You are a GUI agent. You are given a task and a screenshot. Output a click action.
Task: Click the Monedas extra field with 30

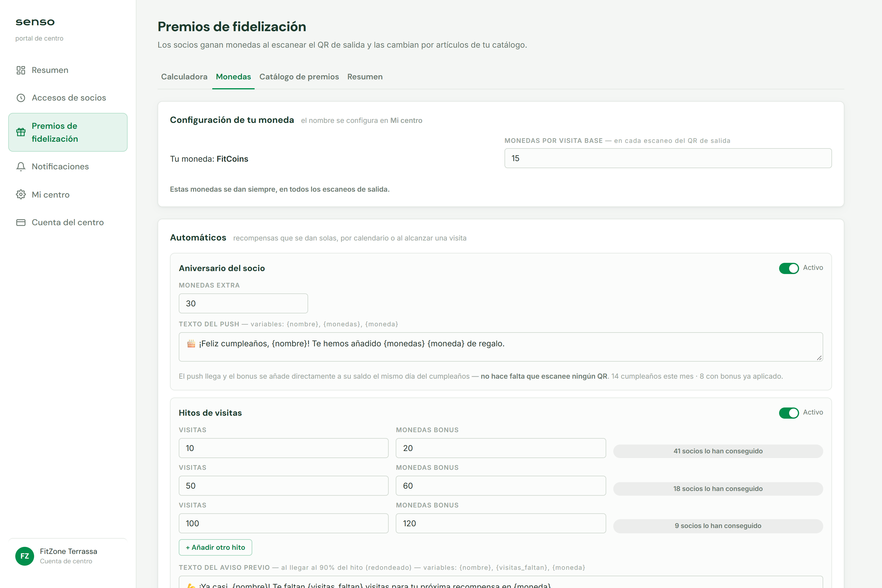[x=243, y=303]
